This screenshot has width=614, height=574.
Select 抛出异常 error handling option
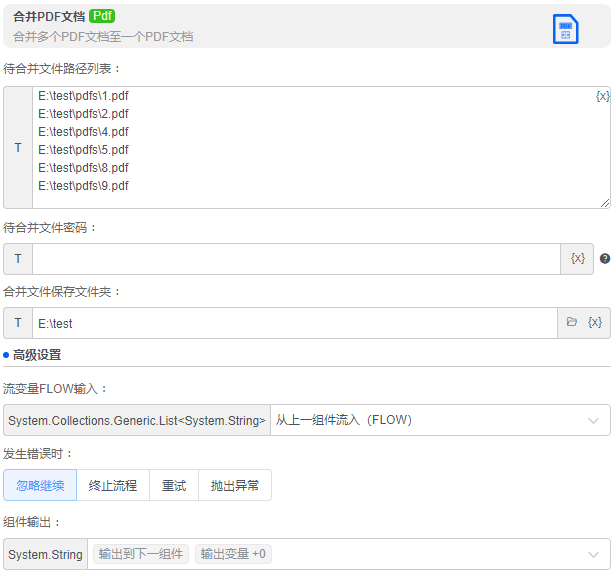[235, 486]
